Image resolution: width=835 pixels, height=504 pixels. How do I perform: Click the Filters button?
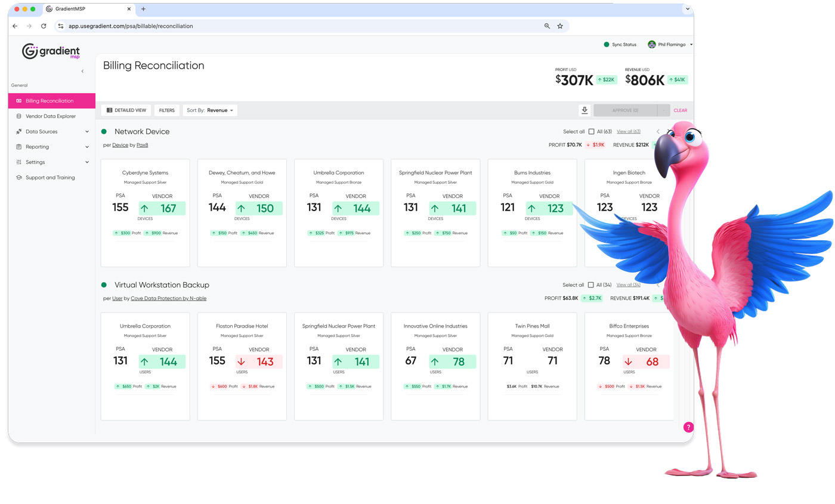click(x=167, y=110)
